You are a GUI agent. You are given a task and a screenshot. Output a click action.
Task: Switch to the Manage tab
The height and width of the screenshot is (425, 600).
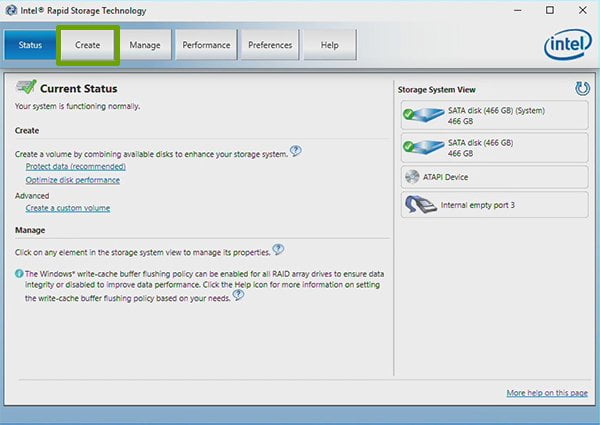145,45
